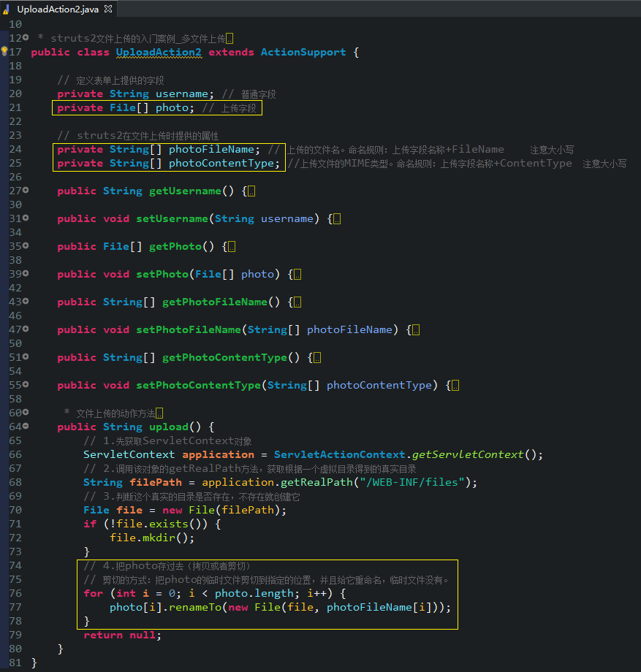Collapse the upload method at line 64

(x=26, y=426)
